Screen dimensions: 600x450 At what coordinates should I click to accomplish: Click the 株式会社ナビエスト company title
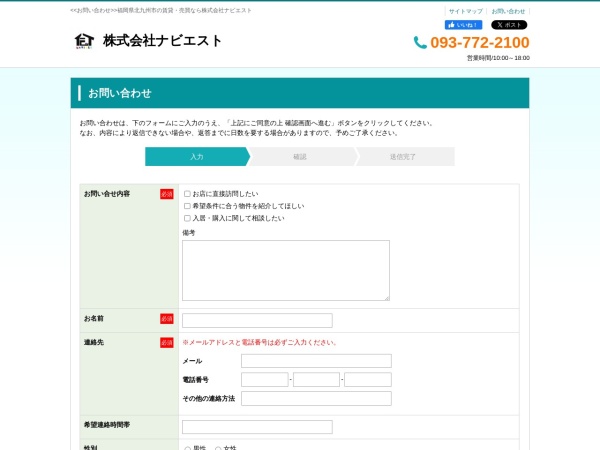(x=162, y=41)
